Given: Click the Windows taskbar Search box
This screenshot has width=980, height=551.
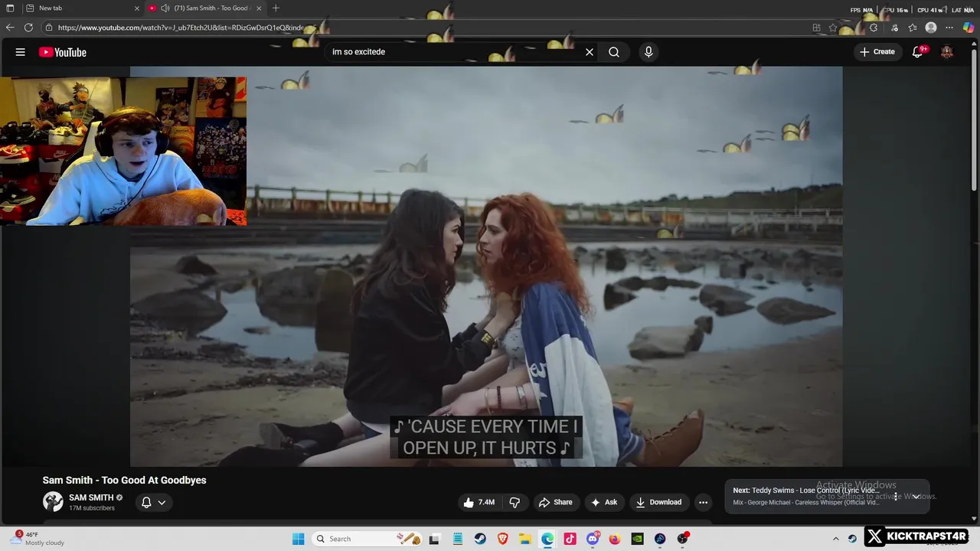Looking at the screenshot, I should click(x=367, y=539).
